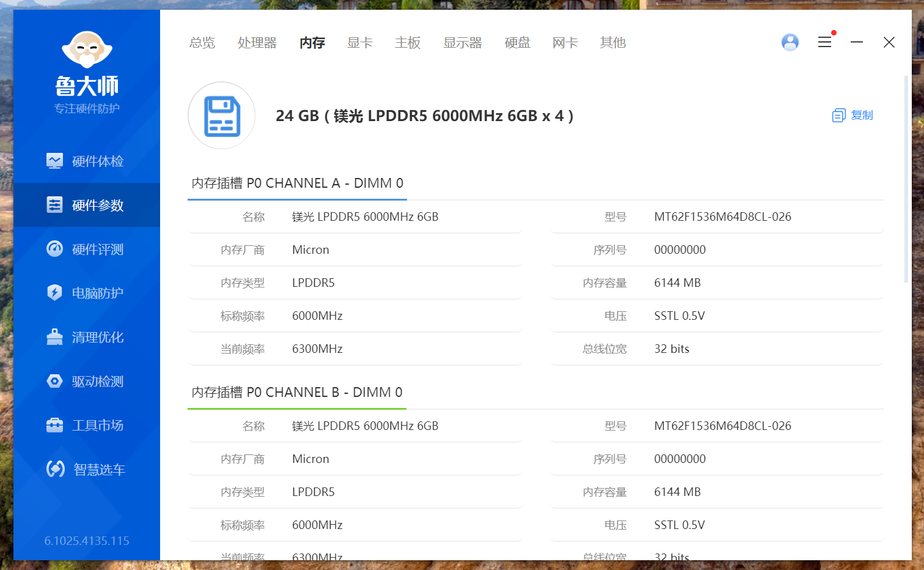Select header 内存插槽 P0 CHANNEL A - DIMM 0
This screenshot has width=924, height=570.
coord(298,183)
